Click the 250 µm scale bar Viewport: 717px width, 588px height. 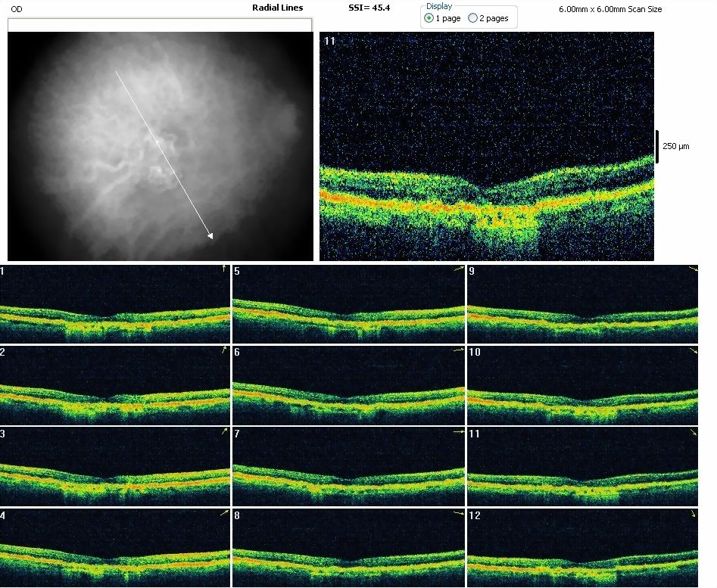[657, 146]
